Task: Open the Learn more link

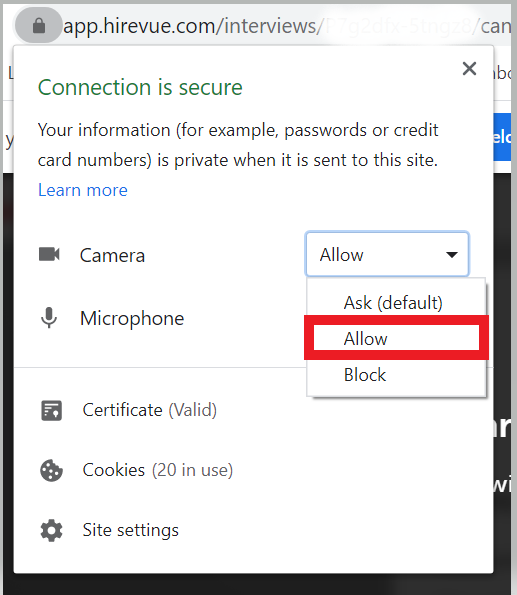Action: pos(83,190)
